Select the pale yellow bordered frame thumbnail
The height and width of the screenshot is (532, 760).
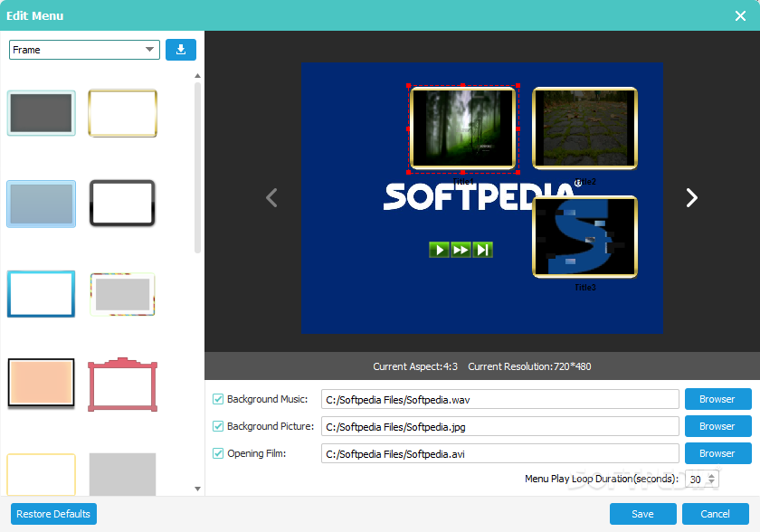42,474
